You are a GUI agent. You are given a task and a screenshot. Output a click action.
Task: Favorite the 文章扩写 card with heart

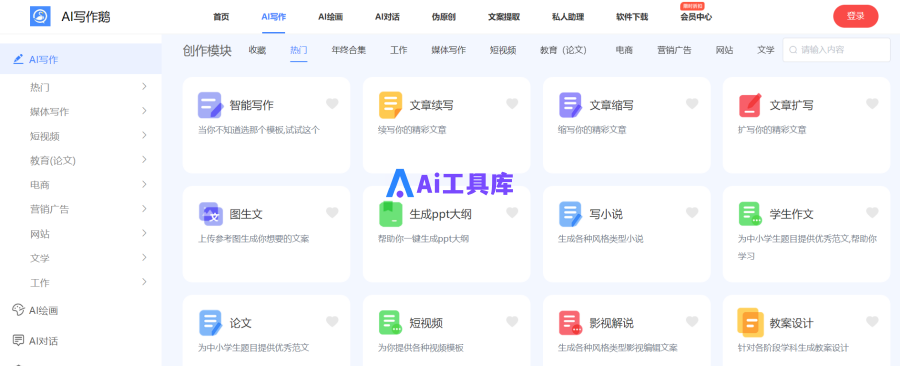[872, 104]
